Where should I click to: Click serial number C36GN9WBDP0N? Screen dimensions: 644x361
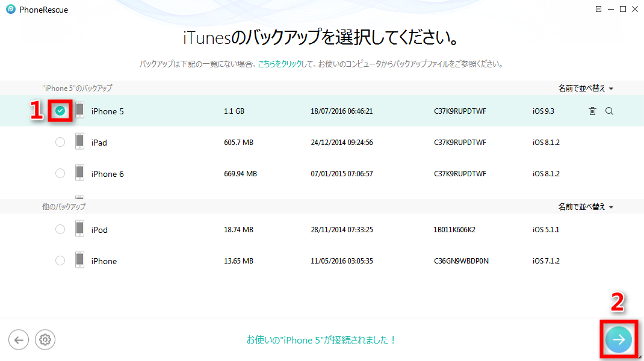tap(461, 261)
